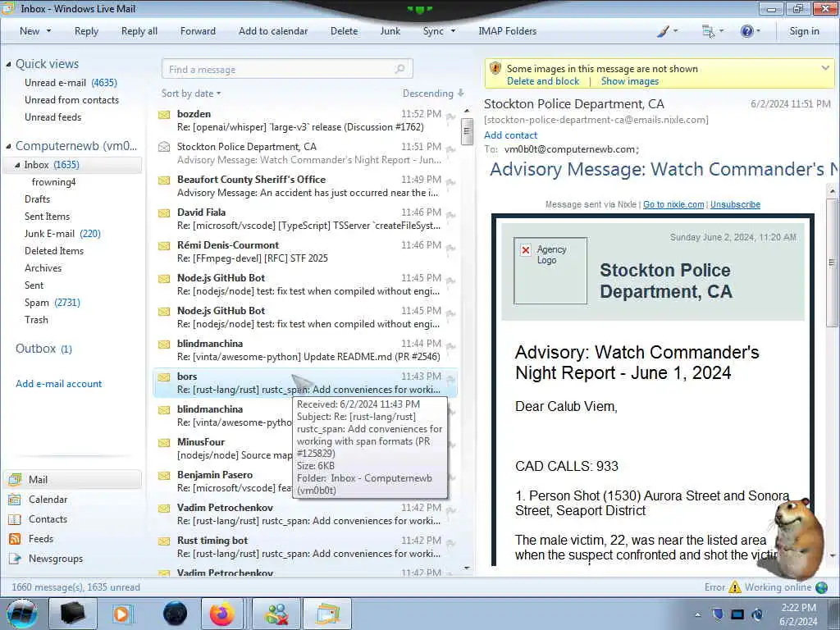This screenshot has height=630, width=840.
Task: Click the reading pane vertical scrollbar thumb
Action: pos(832,262)
